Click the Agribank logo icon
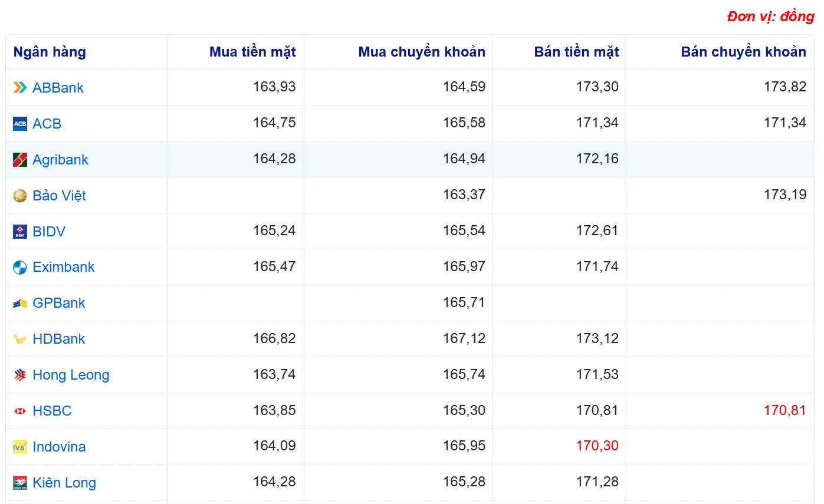The image size is (824, 504). [x=20, y=160]
